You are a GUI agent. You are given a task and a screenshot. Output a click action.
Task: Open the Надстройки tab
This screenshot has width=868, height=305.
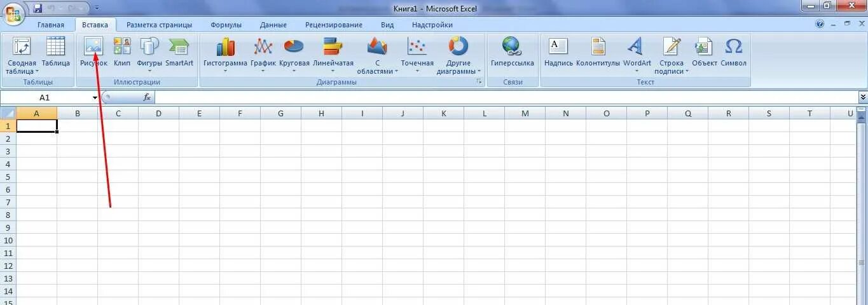coord(432,25)
